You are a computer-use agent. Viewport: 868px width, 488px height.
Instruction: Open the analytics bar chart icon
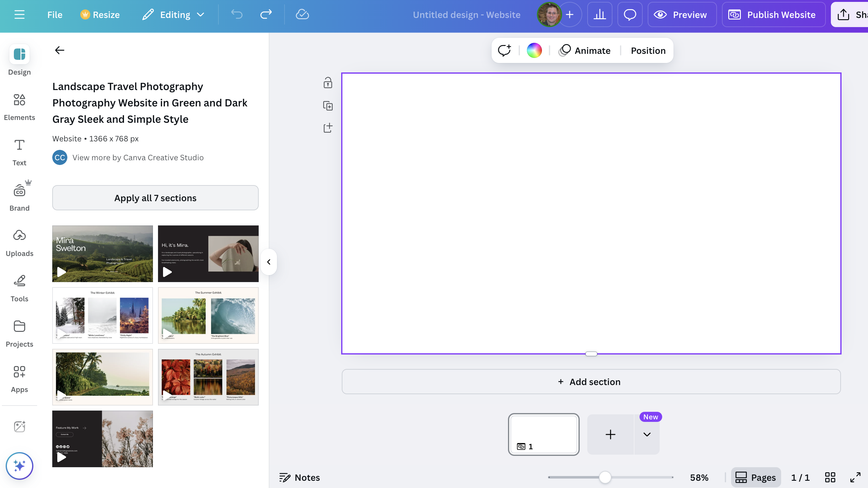(x=600, y=14)
